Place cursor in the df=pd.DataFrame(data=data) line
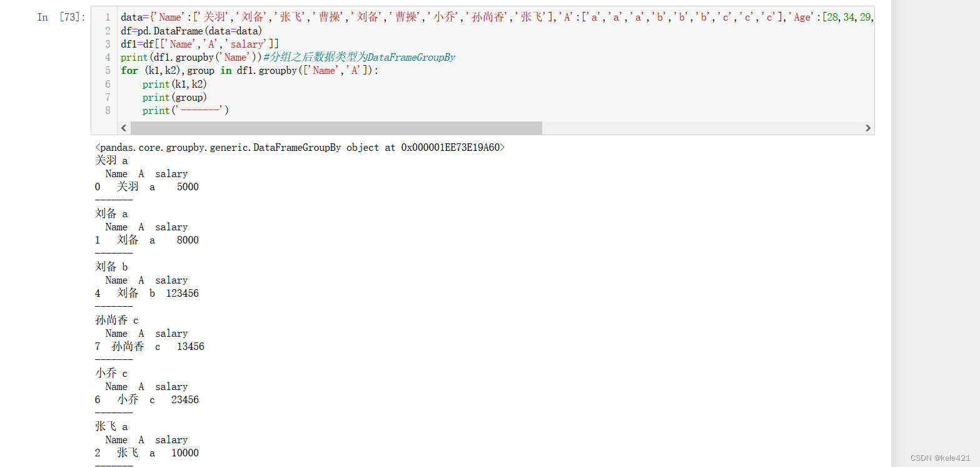 pos(188,30)
